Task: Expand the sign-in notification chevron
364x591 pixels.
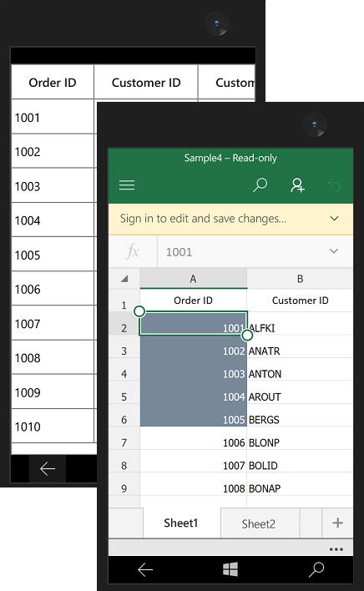Action: click(334, 219)
